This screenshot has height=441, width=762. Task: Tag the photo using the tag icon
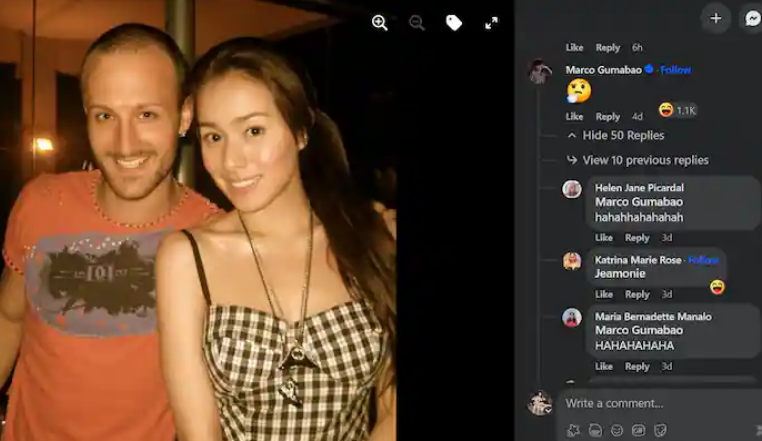(x=454, y=23)
